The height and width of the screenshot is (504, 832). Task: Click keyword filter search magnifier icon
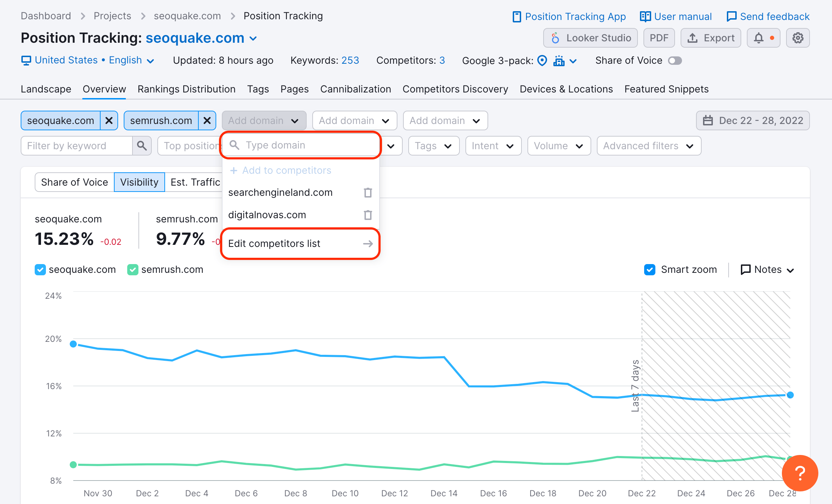(142, 146)
